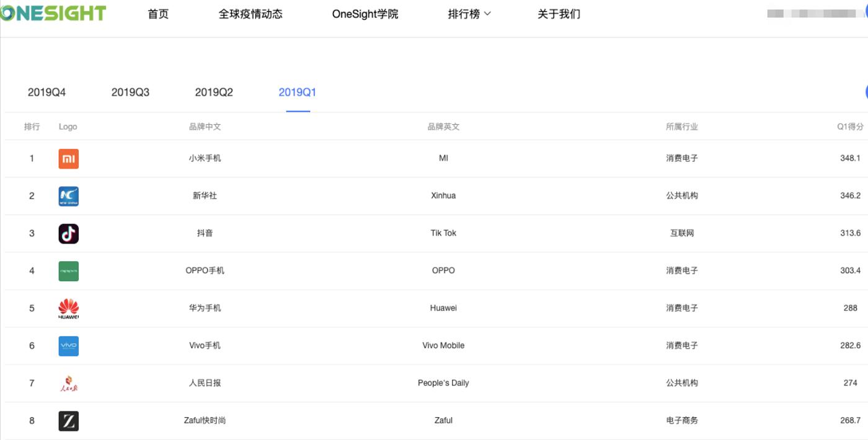The height and width of the screenshot is (440, 868).
Task: Switch to the 2019Q4 tab
Action: [46, 91]
